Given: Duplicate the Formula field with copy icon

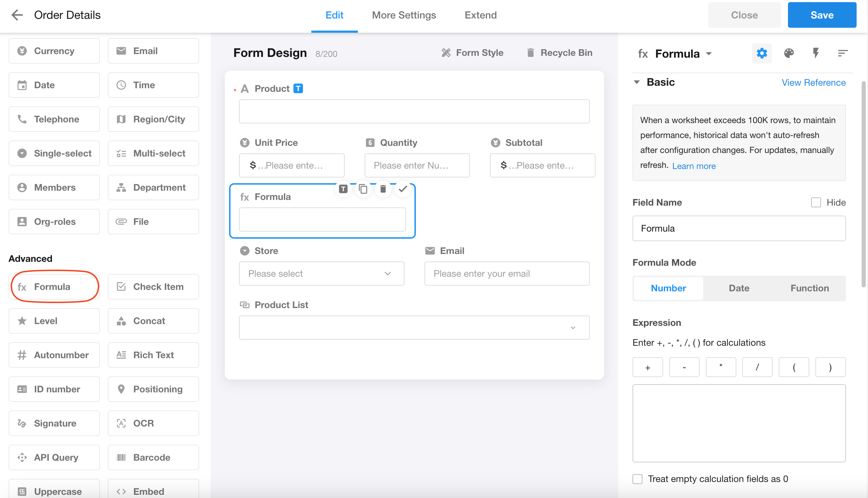Looking at the screenshot, I should pyautogui.click(x=363, y=189).
